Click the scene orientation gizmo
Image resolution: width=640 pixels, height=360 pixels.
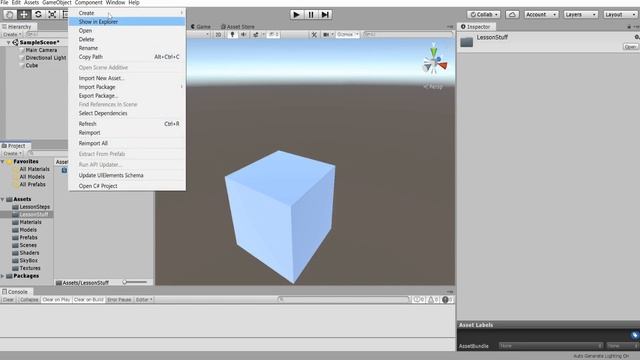434,62
